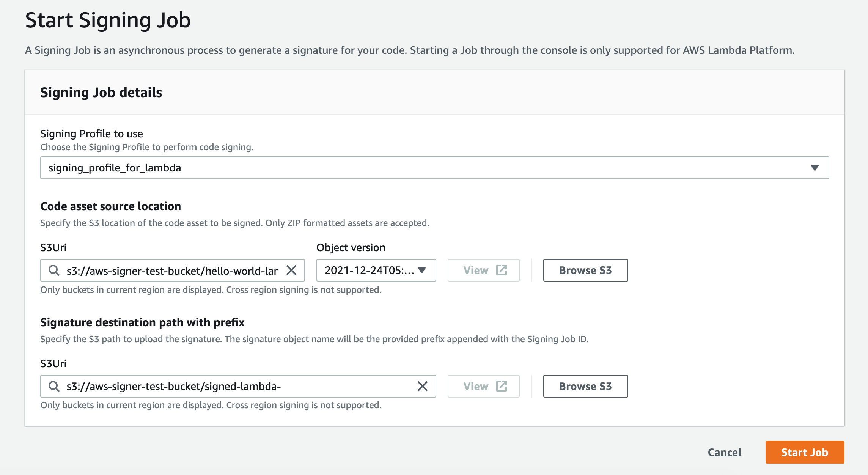Click the external link icon on destination View button
The width and height of the screenshot is (868, 475).
pos(502,386)
